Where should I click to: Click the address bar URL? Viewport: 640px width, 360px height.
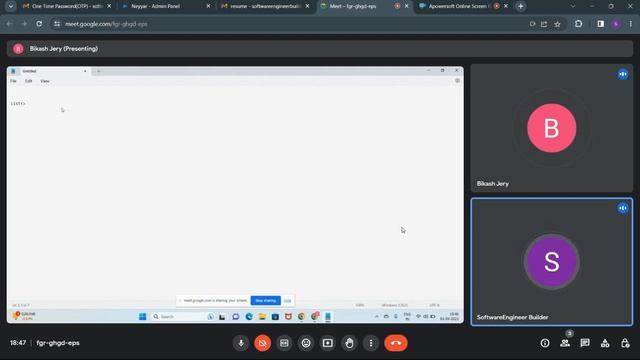106,24
